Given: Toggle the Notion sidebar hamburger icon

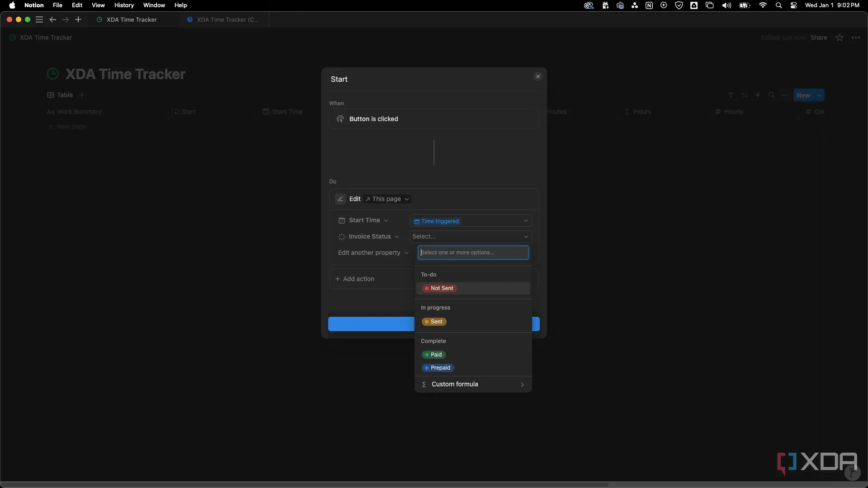Looking at the screenshot, I should (39, 19).
